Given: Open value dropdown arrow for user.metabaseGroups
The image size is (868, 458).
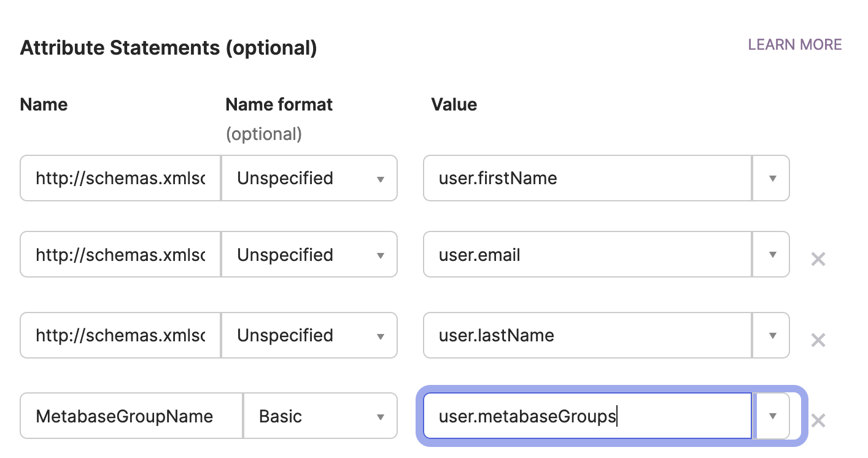Looking at the screenshot, I should [772, 416].
